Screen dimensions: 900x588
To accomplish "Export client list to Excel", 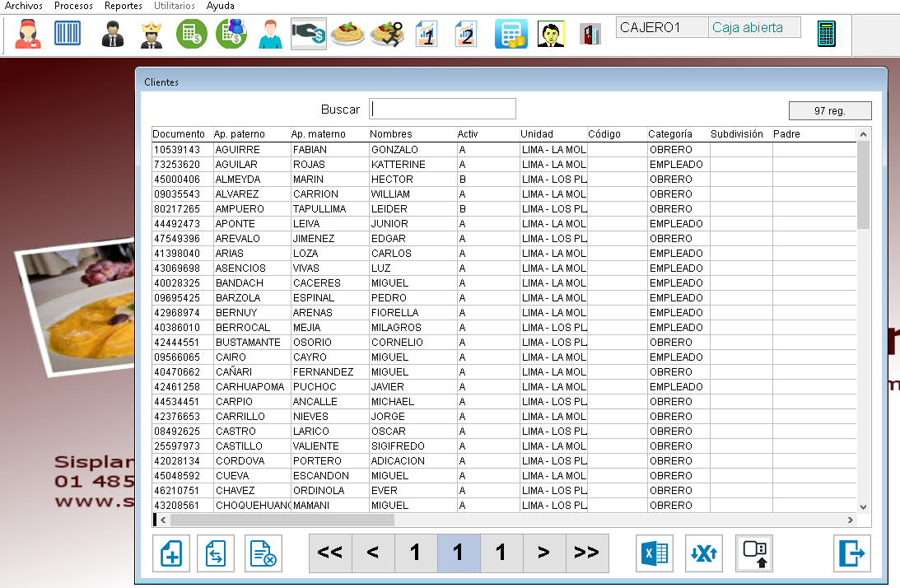I will click(x=655, y=553).
